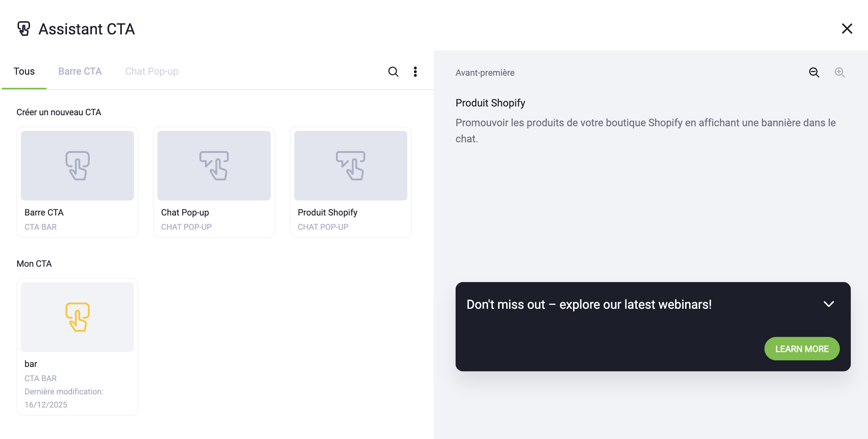This screenshot has height=439, width=868.
Task: Click the Produit Shopify template icon
Action: pos(351,166)
